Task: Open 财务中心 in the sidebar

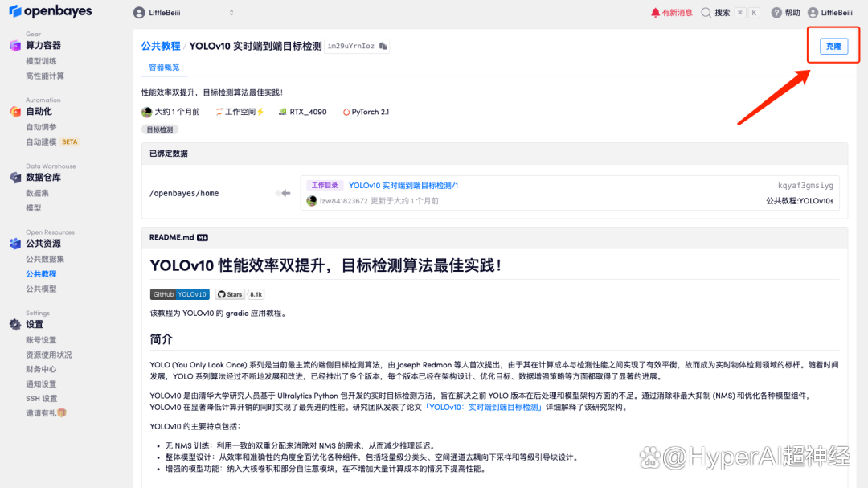Action: coord(41,369)
